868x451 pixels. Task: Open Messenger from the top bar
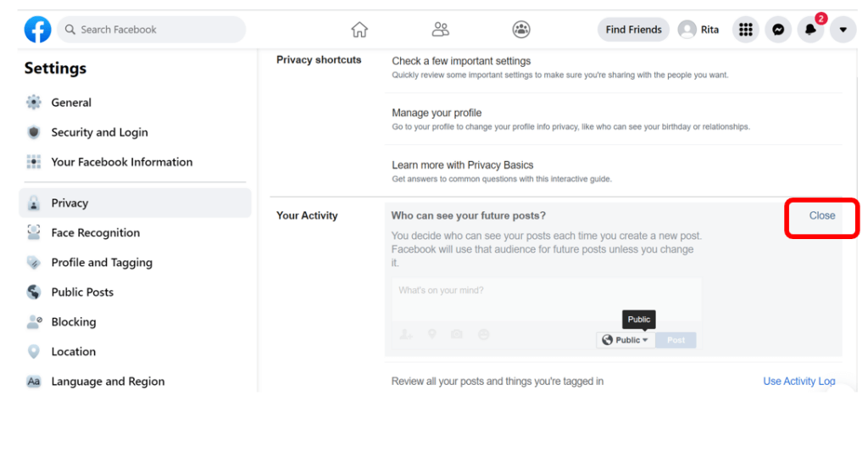click(x=778, y=30)
